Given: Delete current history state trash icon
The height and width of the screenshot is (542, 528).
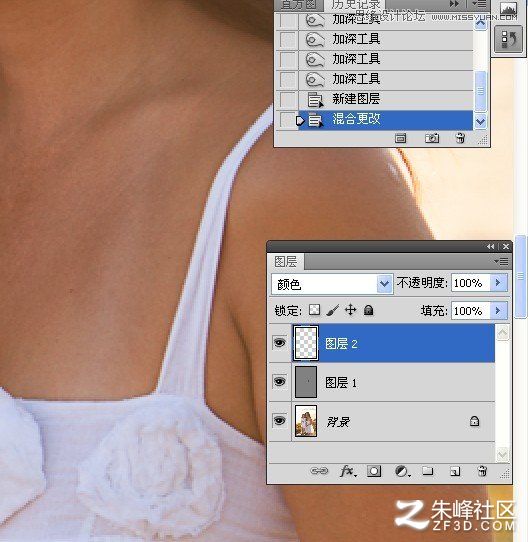Looking at the screenshot, I should coord(460,138).
